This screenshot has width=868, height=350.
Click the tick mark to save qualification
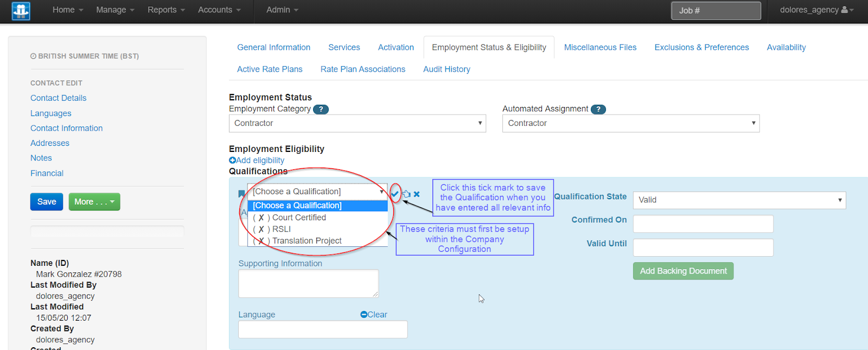coord(395,194)
